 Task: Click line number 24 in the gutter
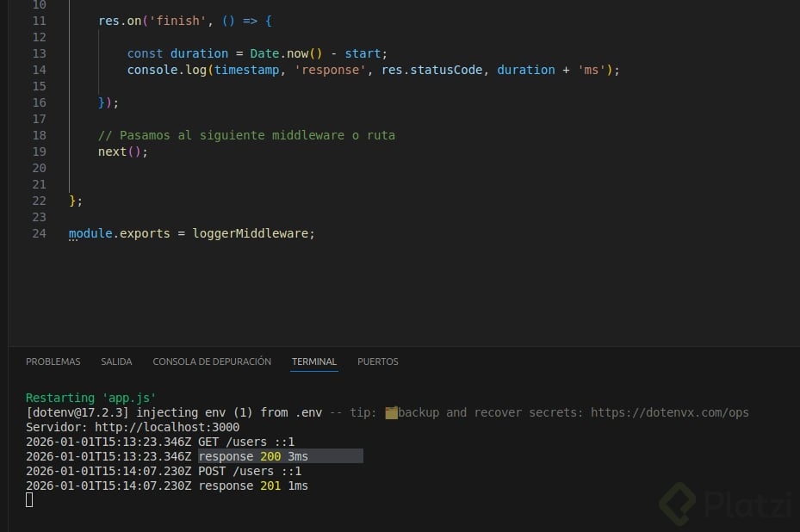[38, 233]
